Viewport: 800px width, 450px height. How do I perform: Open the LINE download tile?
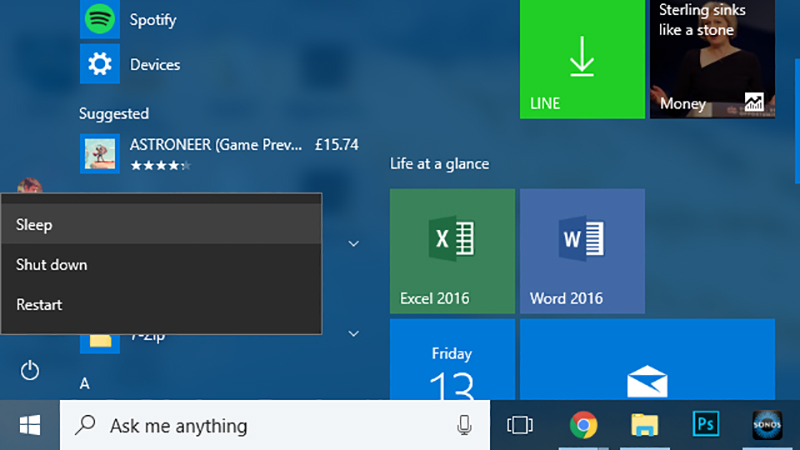582,59
